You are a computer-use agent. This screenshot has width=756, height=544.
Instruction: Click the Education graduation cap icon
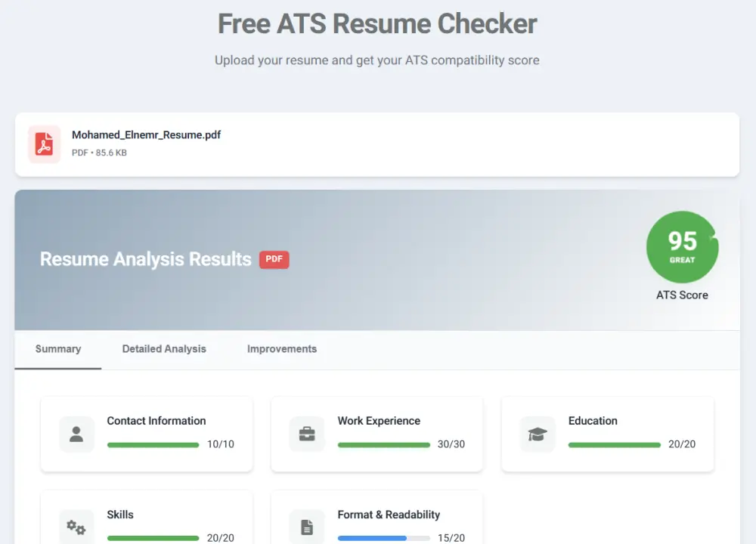pos(538,434)
